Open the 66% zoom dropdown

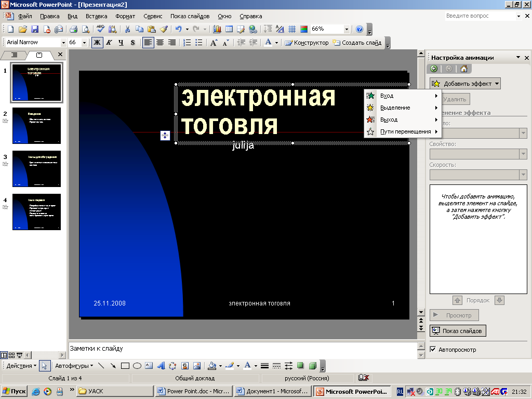click(347, 29)
